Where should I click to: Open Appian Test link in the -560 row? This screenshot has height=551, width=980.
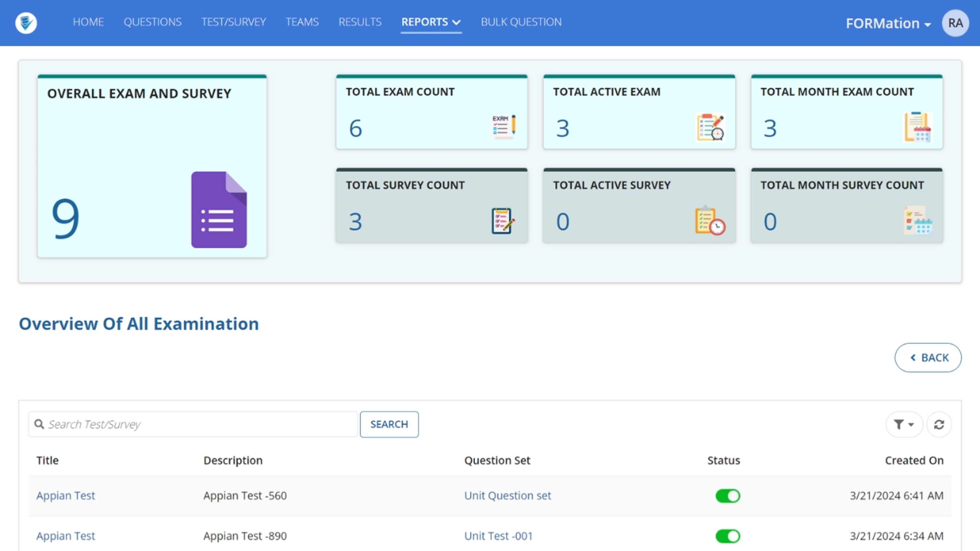65,496
